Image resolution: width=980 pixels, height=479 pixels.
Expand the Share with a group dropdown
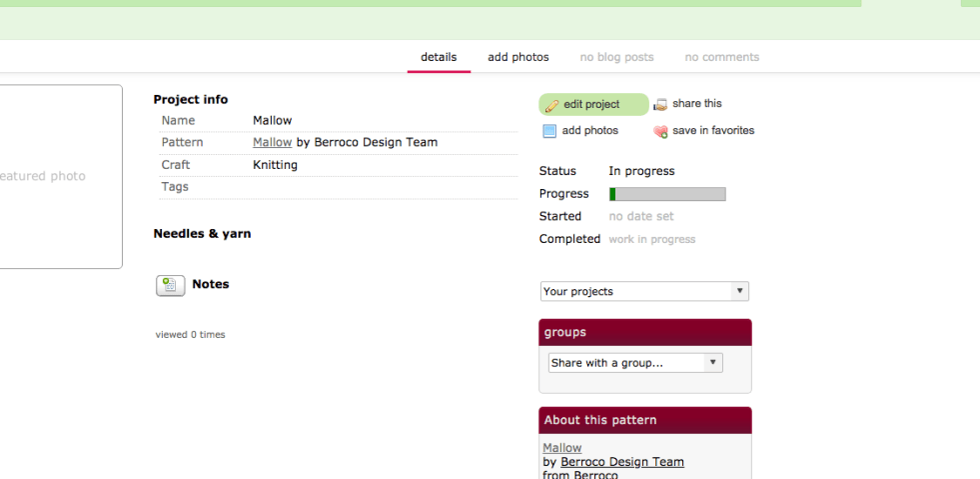pyautogui.click(x=635, y=363)
